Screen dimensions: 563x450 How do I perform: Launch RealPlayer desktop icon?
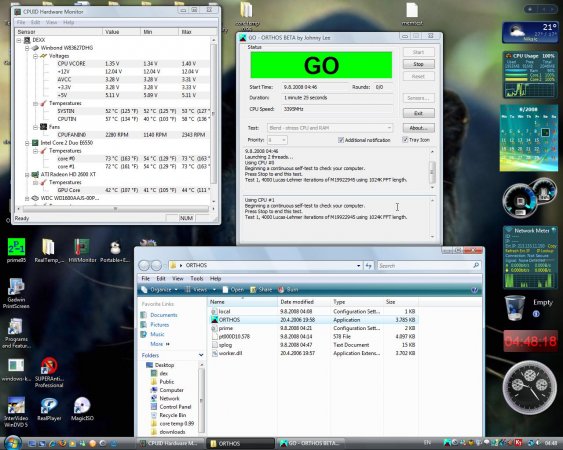click(49, 405)
